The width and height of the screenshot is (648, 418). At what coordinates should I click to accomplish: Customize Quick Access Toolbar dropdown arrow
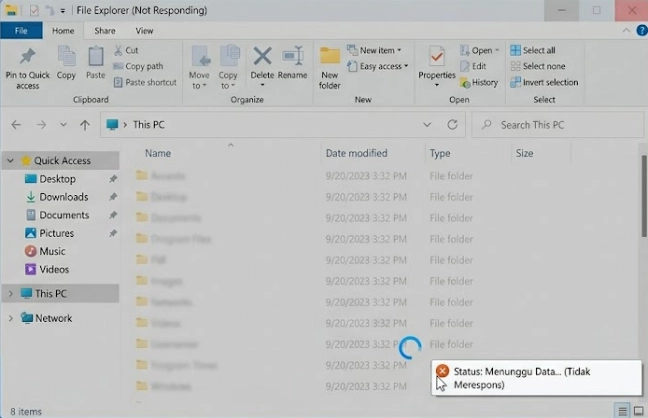point(62,11)
